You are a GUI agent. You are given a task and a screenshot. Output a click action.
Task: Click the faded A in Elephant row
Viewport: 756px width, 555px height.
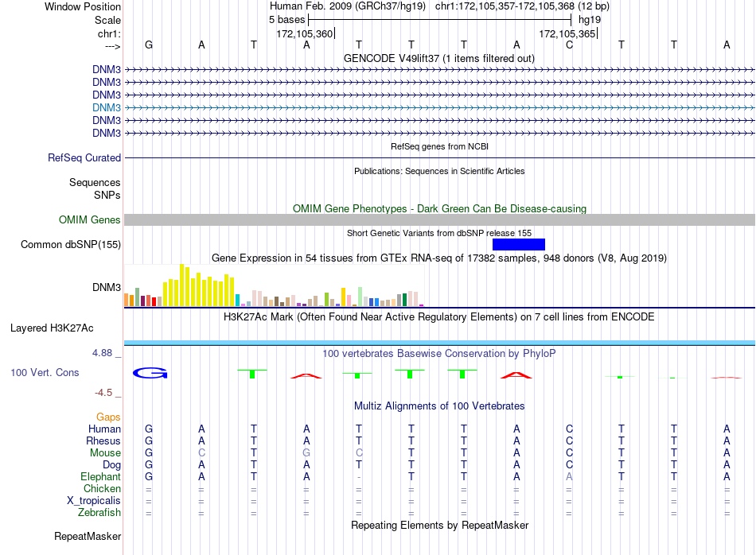click(x=569, y=476)
